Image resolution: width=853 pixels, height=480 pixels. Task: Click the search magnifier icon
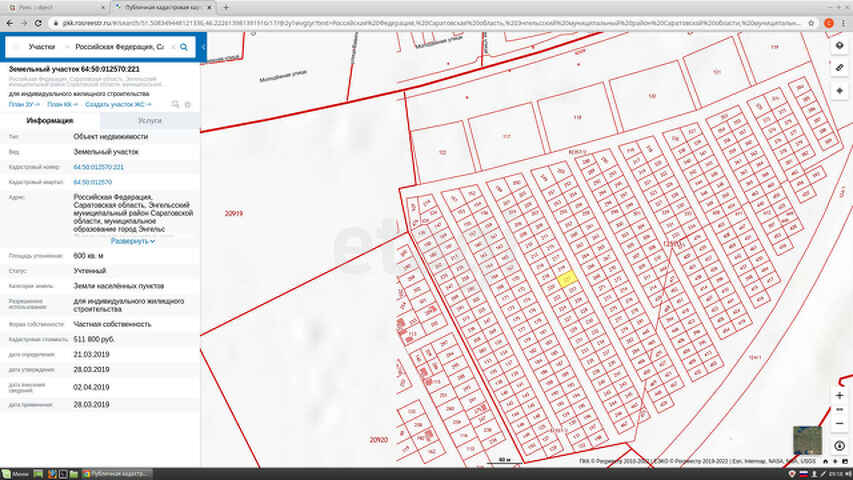(x=184, y=47)
